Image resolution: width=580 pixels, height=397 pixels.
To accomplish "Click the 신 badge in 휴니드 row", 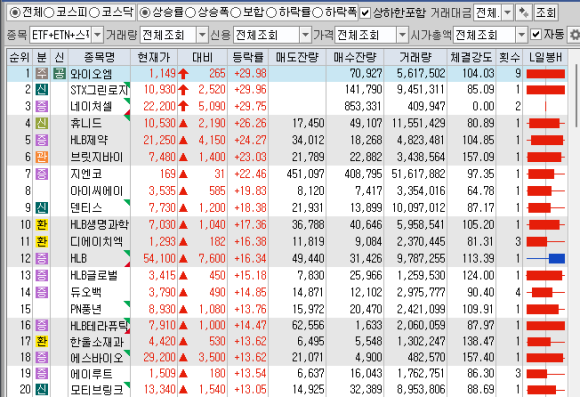I will coord(41,123).
